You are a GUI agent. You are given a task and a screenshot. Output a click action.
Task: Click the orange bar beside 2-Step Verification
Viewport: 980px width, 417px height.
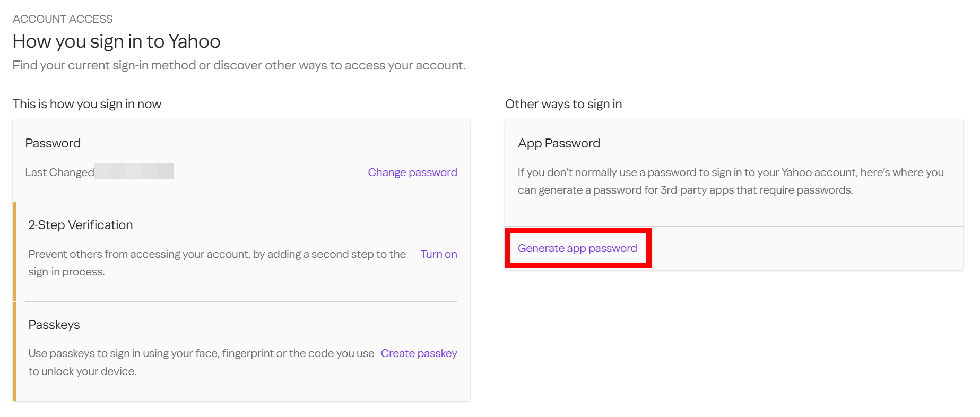pyautogui.click(x=14, y=251)
